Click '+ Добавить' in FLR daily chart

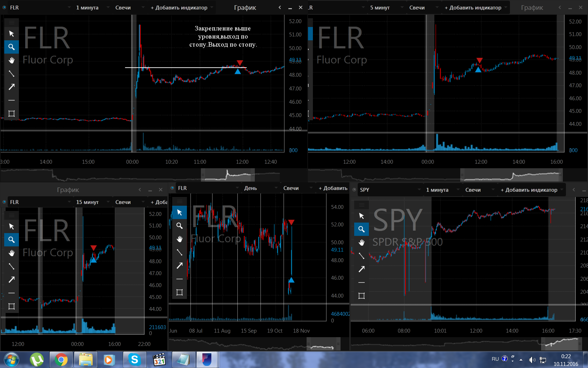click(333, 188)
